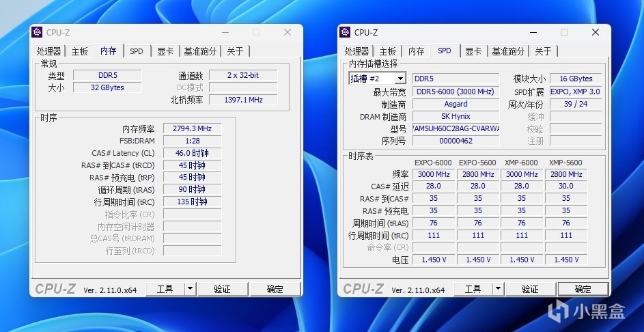Click the XMP-5600 column header

565,163
